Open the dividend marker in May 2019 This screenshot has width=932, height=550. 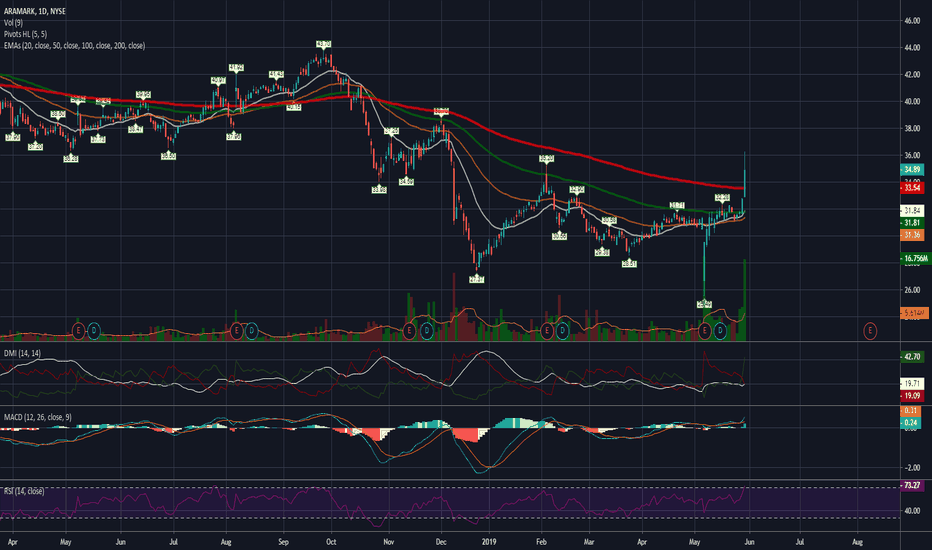click(x=720, y=331)
